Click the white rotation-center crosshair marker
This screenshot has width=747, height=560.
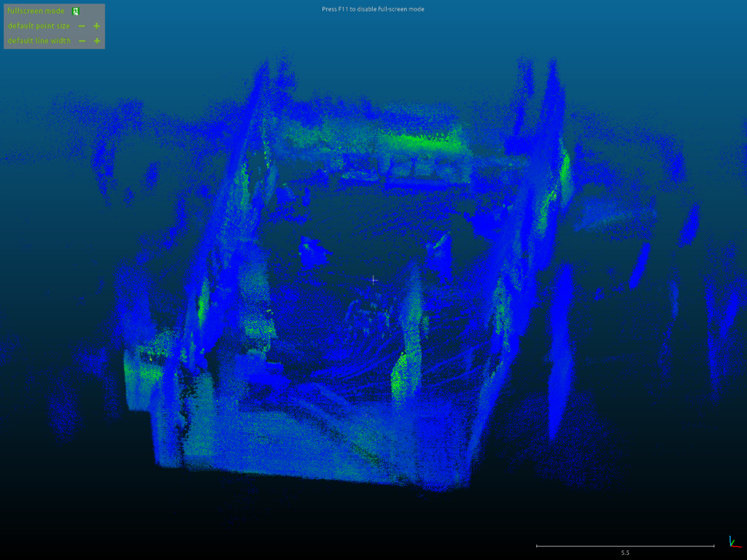(373, 280)
